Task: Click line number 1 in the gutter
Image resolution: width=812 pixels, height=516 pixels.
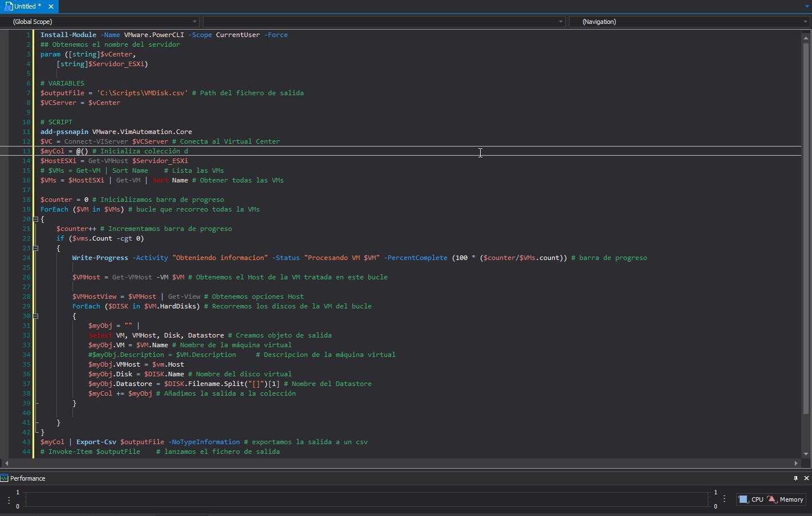Action: pos(28,35)
